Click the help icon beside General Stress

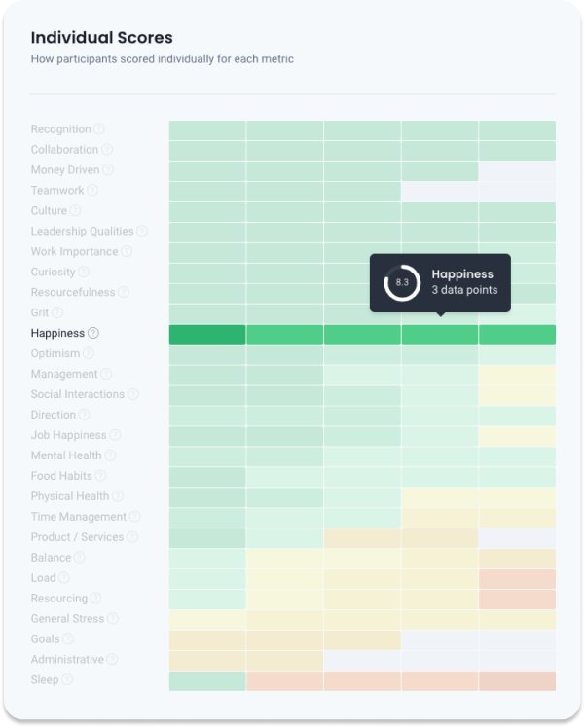[113, 619]
